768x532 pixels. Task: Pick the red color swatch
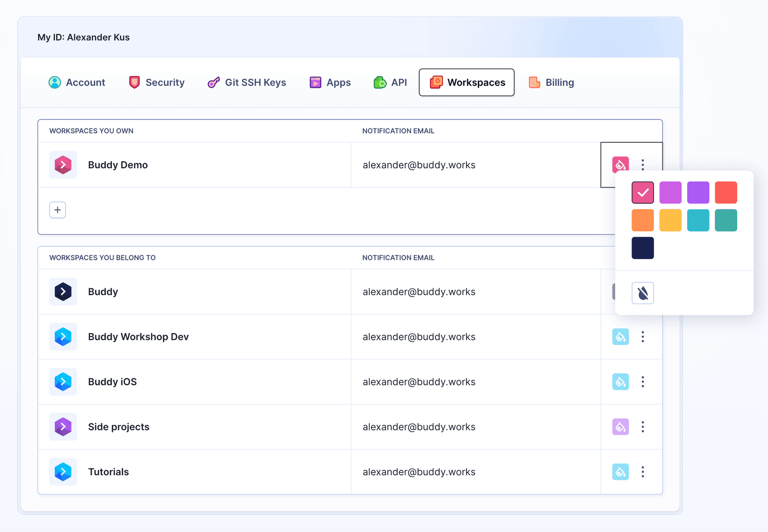pyautogui.click(x=726, y=193)
